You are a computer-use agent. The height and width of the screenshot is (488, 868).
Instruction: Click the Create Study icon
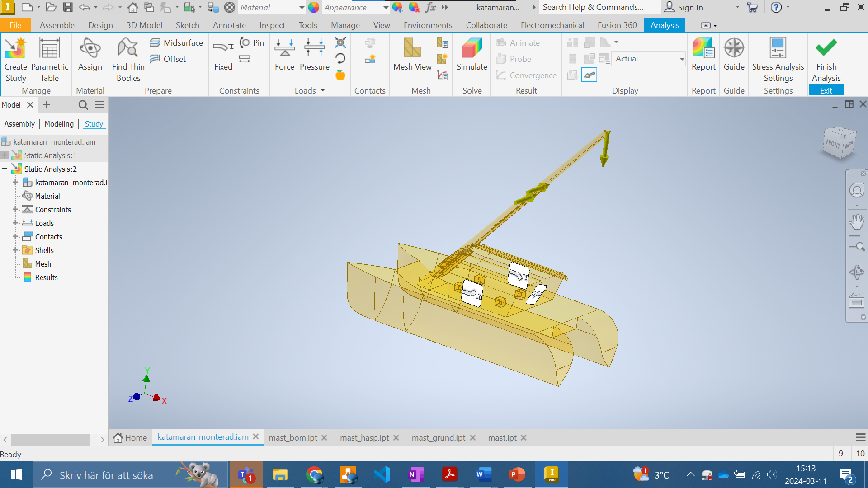[x=16, y=59]
